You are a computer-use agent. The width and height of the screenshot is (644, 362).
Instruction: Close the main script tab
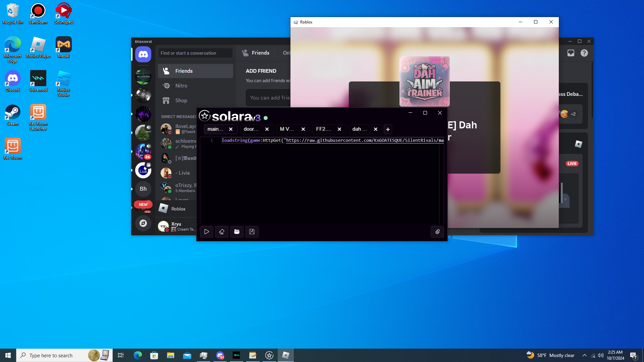[x=231, y=129]
